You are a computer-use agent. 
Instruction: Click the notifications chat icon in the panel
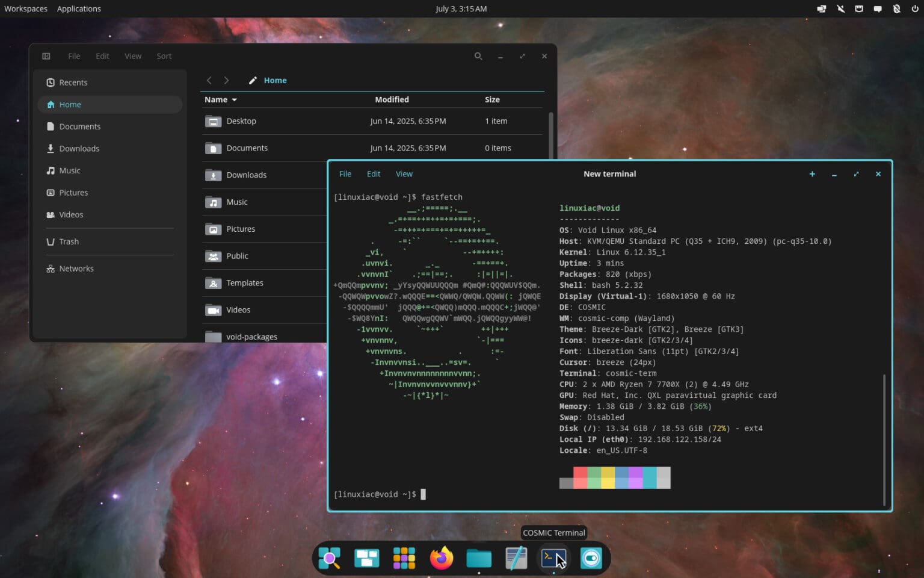click(878, 8)
